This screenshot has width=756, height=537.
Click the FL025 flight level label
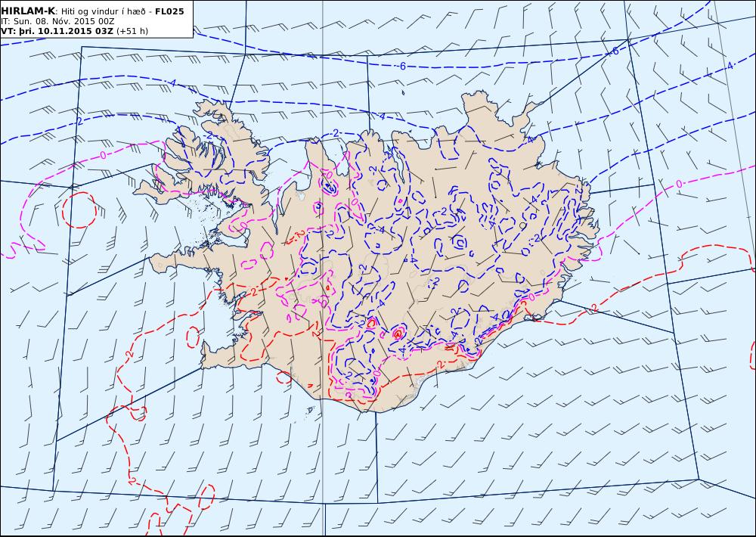pos(169,11)
